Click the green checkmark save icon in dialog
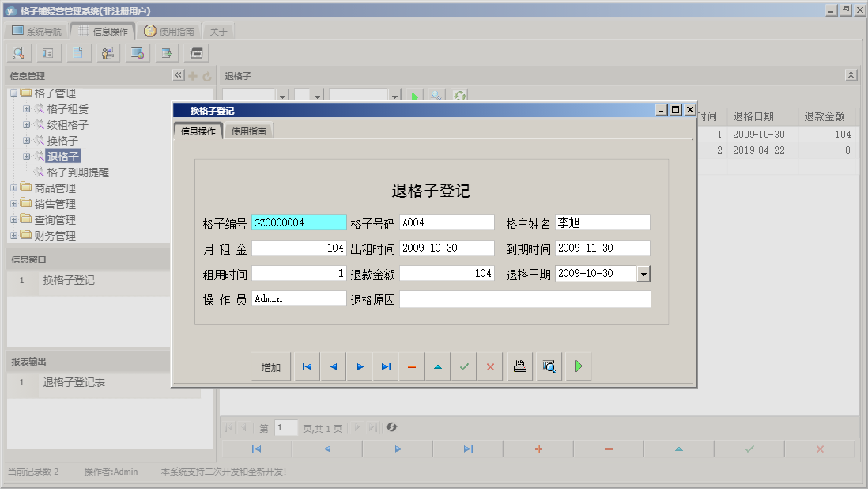The width and height of the screenshot is (868, 489). 464,367
